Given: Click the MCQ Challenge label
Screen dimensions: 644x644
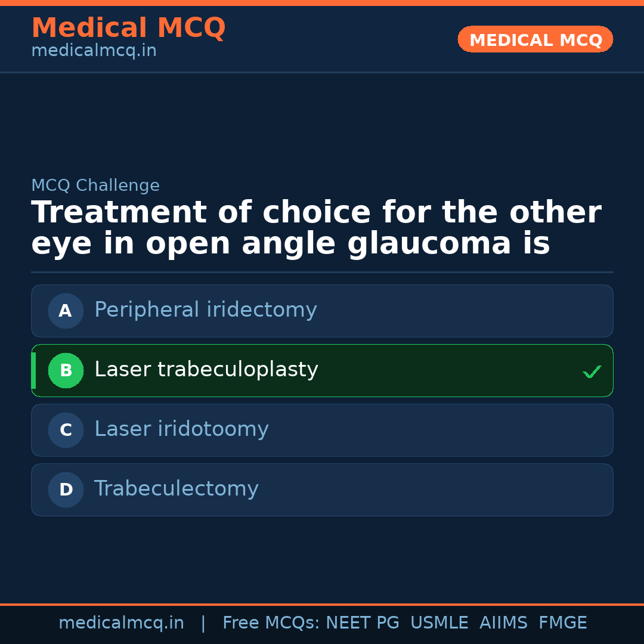Looking at the screenshot, I should coord(95,185).
